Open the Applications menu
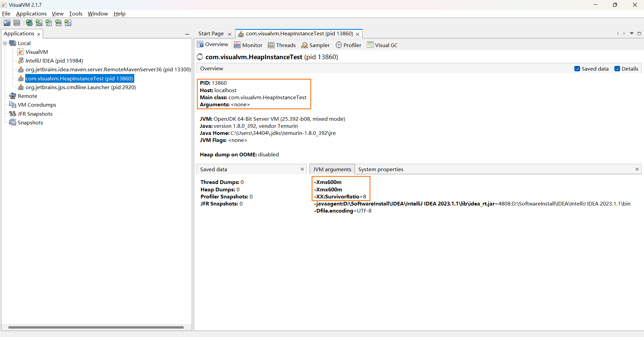This screenshot has height=337, width=644. pyautogui.click(x=31, y=13)
